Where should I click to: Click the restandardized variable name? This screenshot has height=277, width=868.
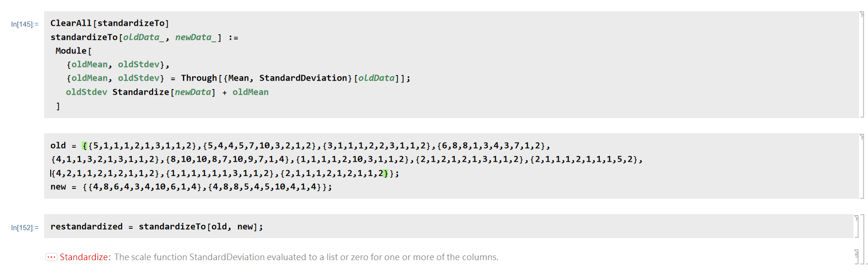(86, 227)
